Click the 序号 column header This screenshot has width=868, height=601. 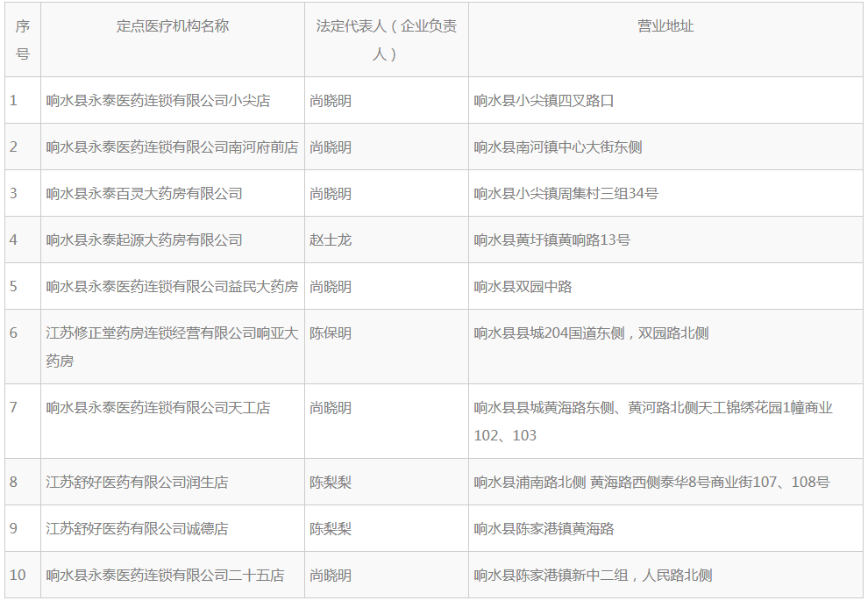(x=23, y=40)
